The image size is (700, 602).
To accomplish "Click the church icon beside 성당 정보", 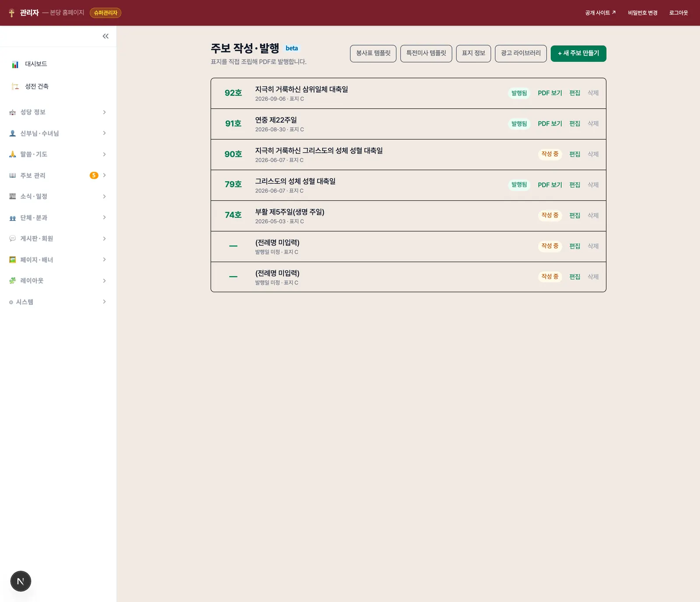I will tap(12, 113).
